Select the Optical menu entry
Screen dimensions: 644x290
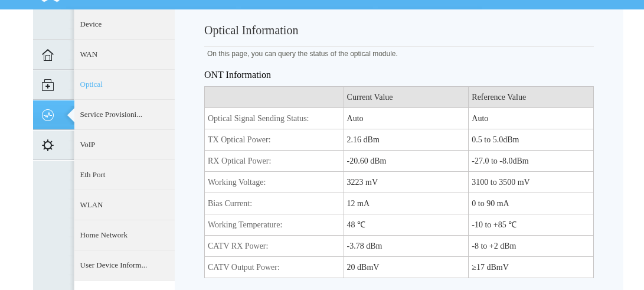point(91,84)
